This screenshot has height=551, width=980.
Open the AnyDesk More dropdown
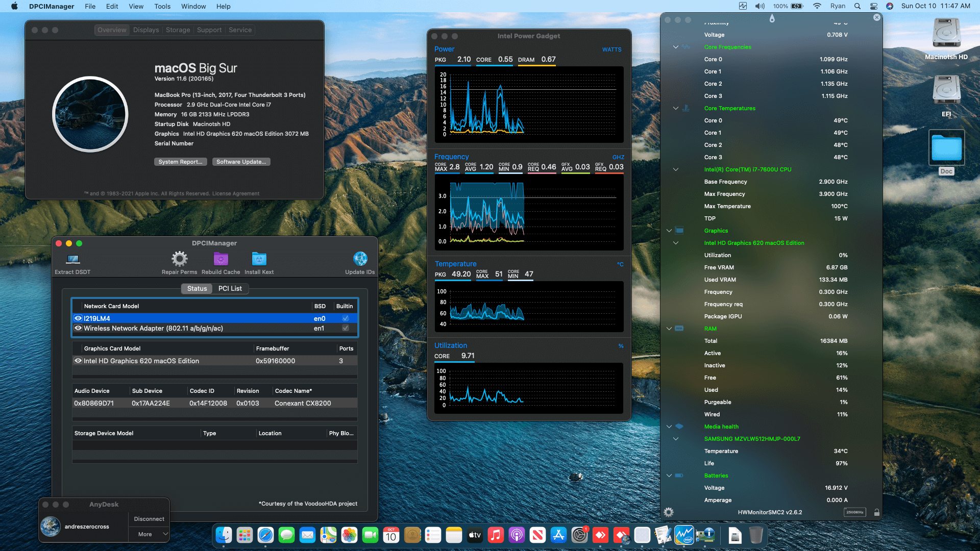tap(149, 534)
